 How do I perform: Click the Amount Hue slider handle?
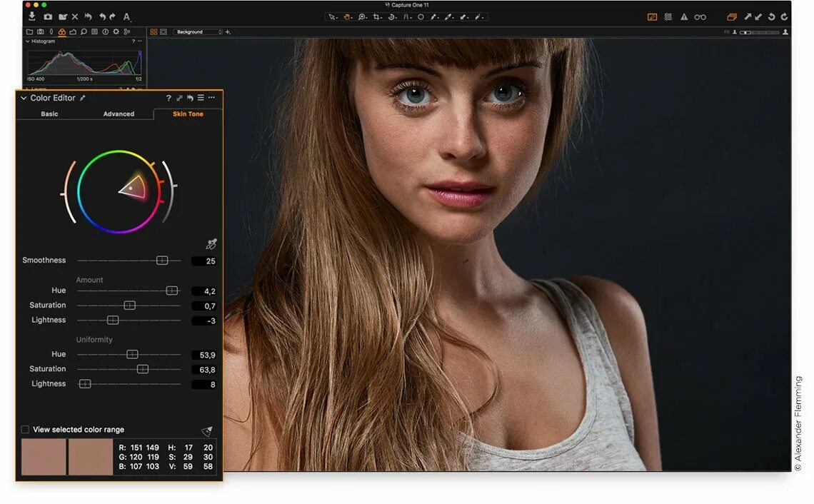click(172, 290)
